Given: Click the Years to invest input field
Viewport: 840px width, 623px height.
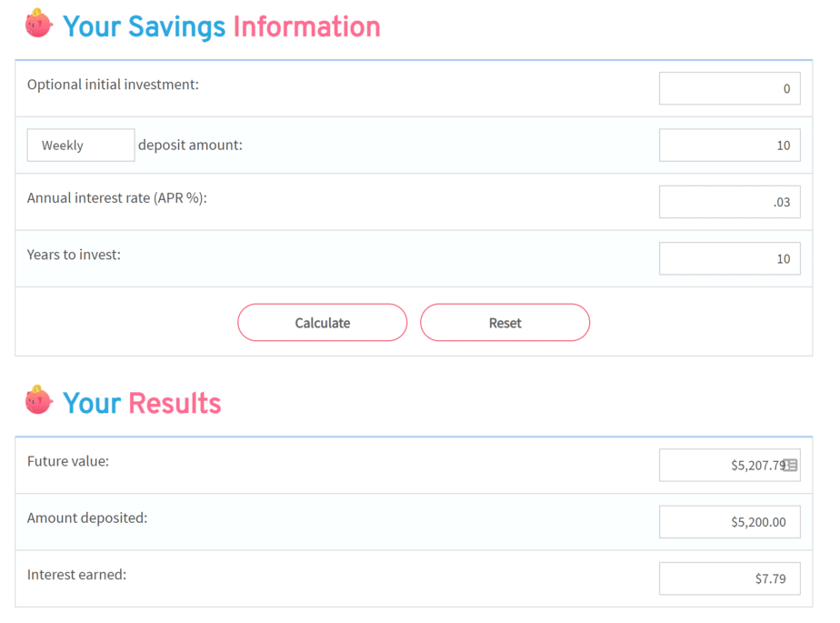Looking at the screenshot, I should click(x=730, y=259).
